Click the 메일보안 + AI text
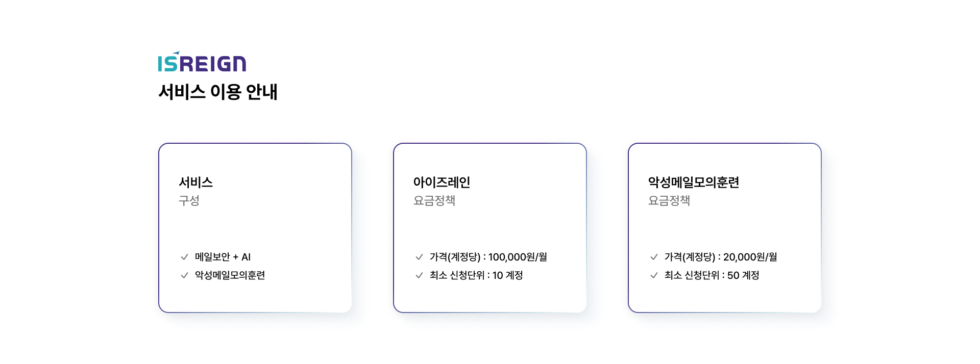The width and height of the screenshot is (980, 364). pyautogui.click(x=223, y=257)
